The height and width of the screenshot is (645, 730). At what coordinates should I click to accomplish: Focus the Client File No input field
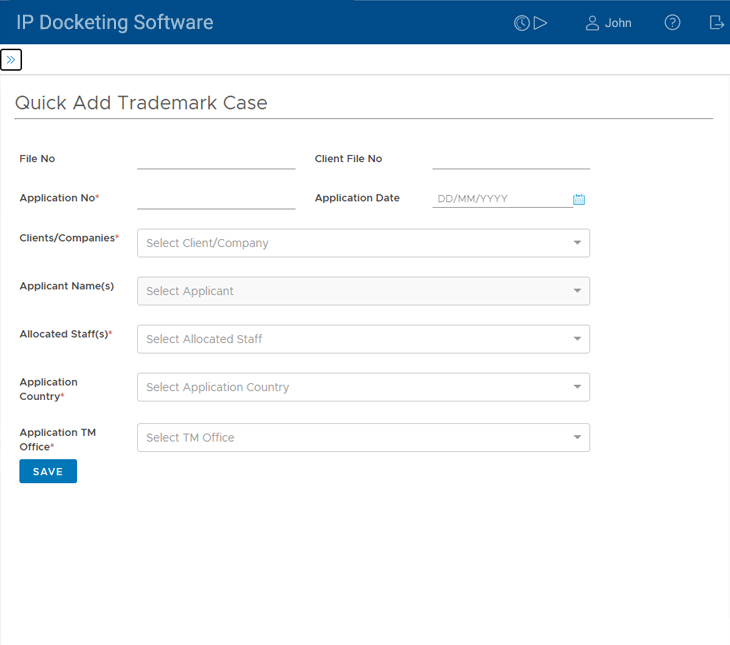[x=511, y=158]
